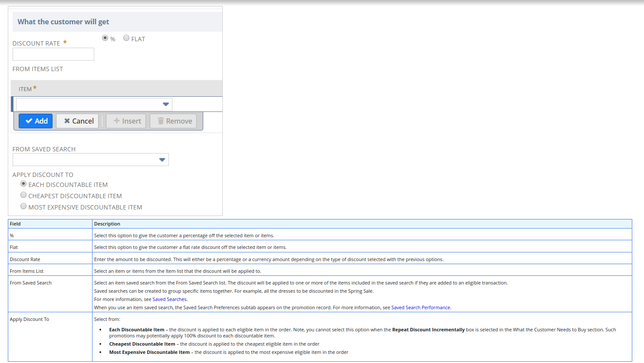Image resolution: width=644 pixels, height=363 pixels.
Task: Expand the From Saved Search dropdown
Action: [162, 160]
